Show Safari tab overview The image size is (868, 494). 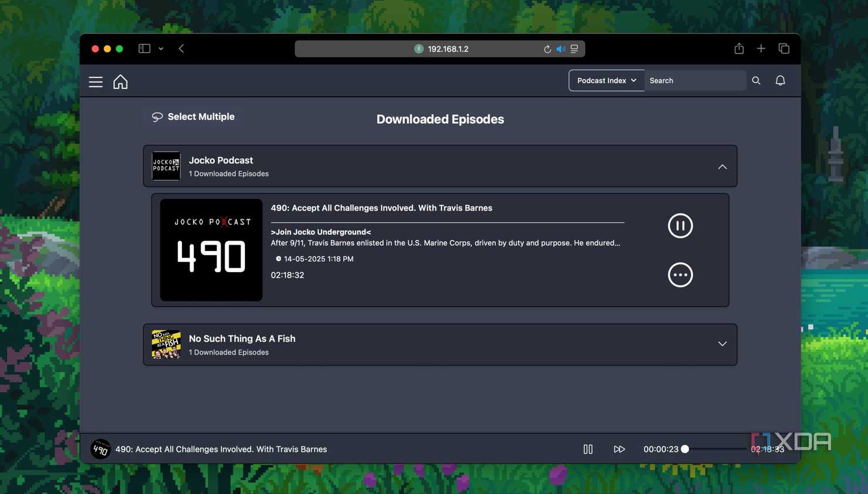pos(784,49)
